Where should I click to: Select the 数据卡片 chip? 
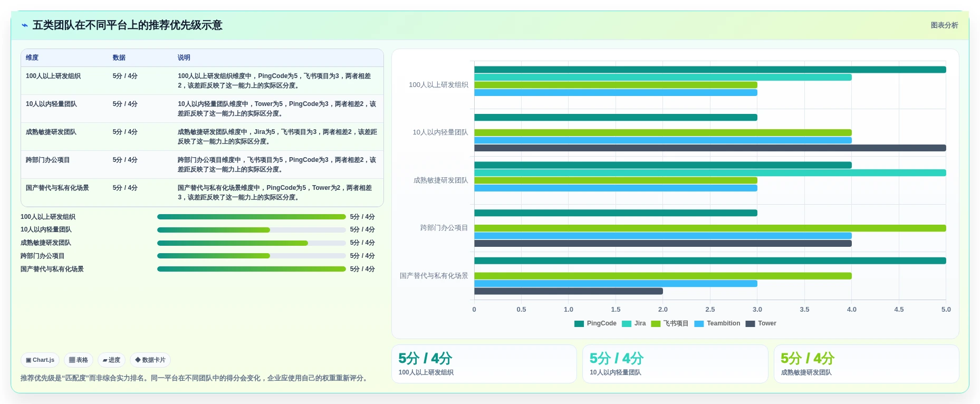click(150, 360)
